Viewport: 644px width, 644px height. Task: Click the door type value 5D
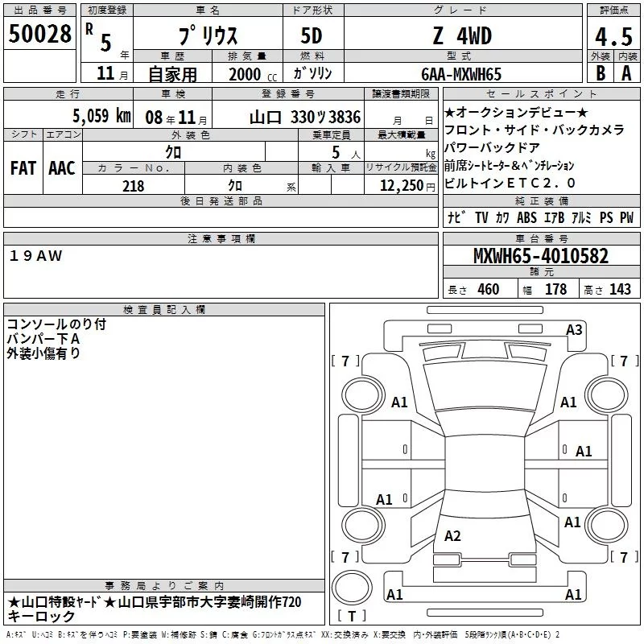[x=312, y=36]
